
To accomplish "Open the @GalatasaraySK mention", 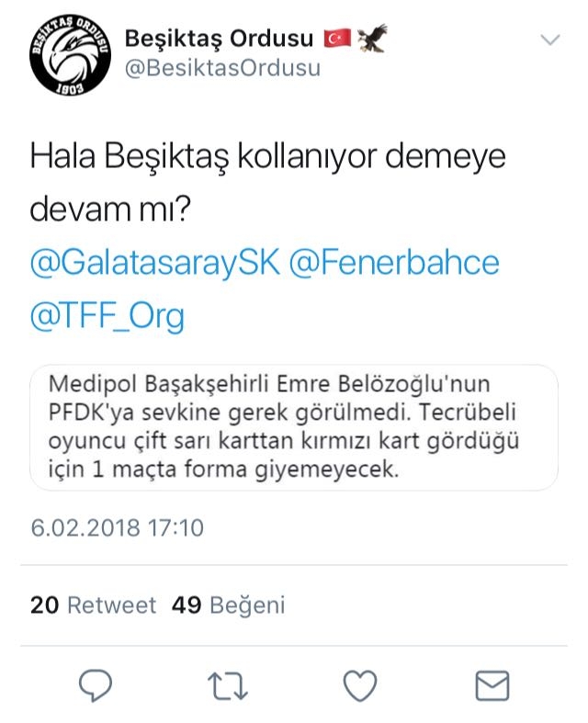I will (153, 263).
